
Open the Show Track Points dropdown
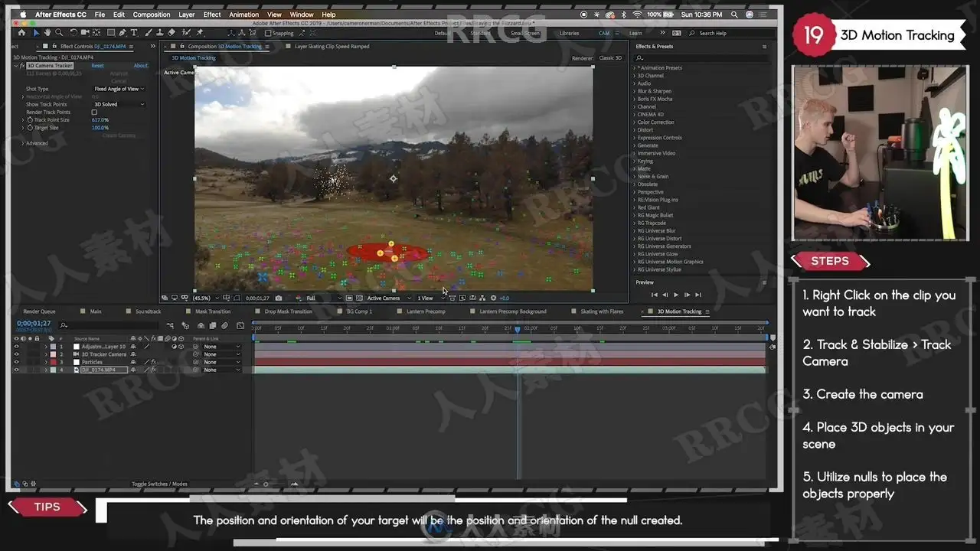tap(119, 104)
